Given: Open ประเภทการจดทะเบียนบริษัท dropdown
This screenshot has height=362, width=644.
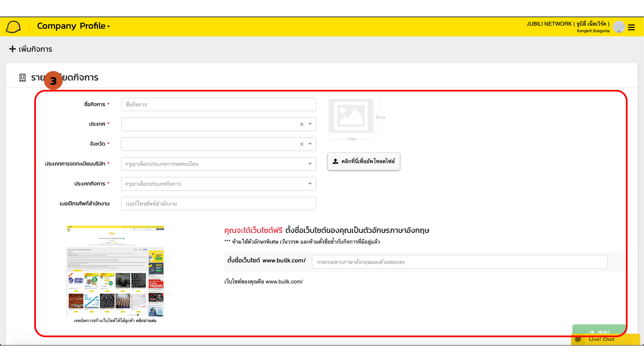Looking at the screenshot, I should pos(218,164).
